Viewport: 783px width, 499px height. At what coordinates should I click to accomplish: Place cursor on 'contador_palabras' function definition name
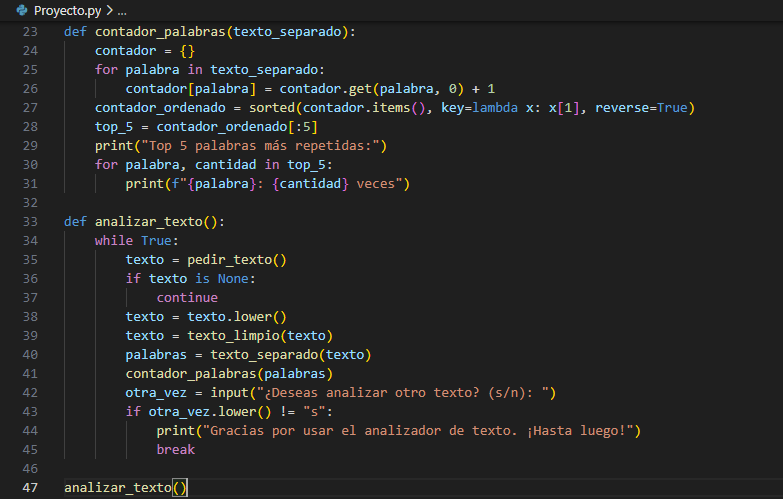pos(160,31)
